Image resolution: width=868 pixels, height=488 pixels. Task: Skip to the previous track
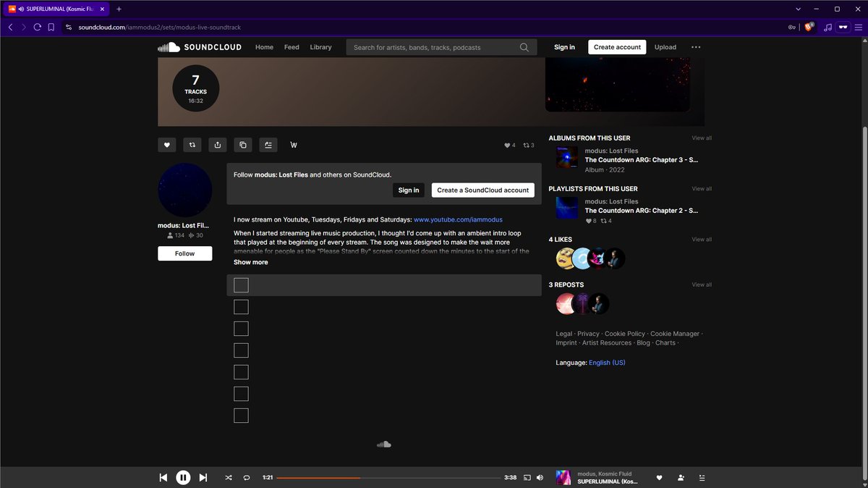tap(163, 477)
